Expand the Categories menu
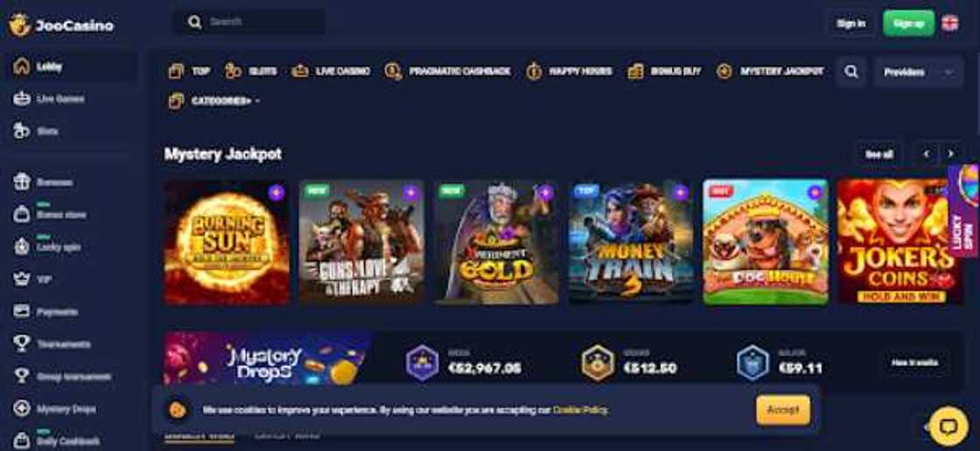The width and height of the screenshot is (980, 451). 214,100
